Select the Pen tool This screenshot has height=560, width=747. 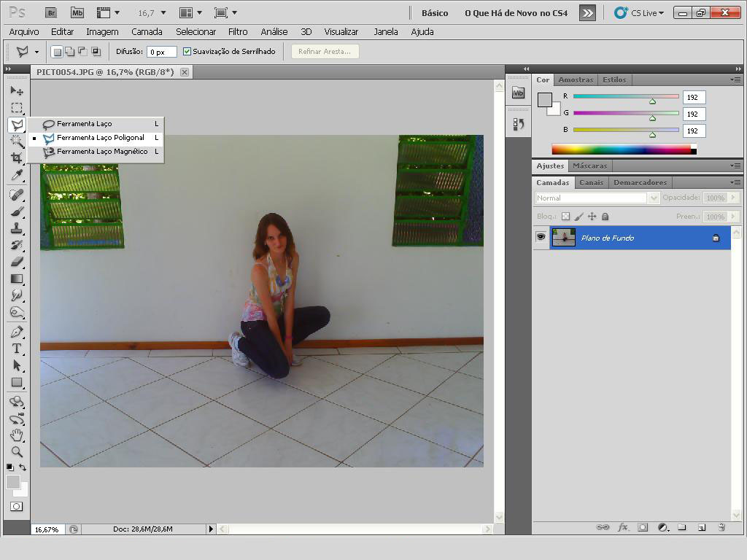point(17,332)
